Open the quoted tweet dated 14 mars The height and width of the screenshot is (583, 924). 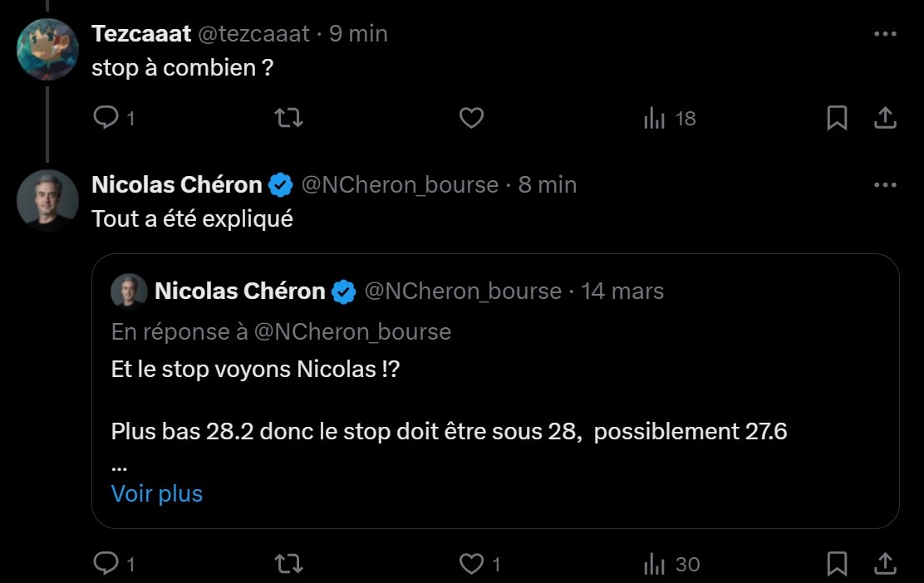pos(622,291)
